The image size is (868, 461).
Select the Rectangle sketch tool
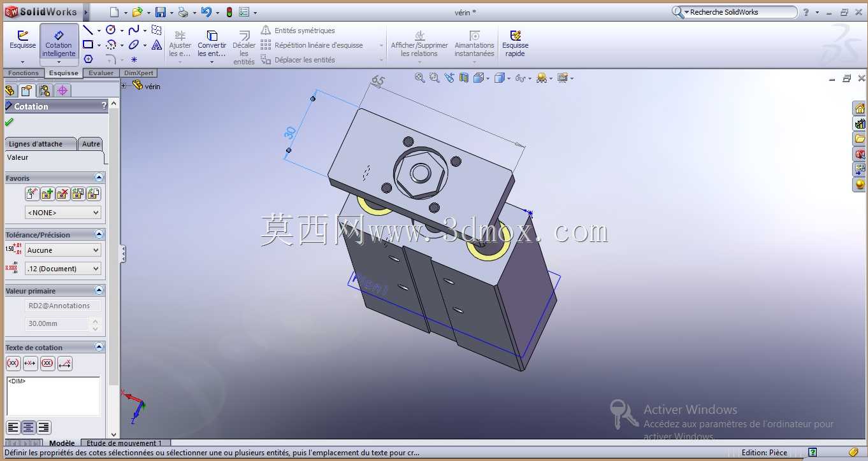pyautogui.click(x=88, y=45)
